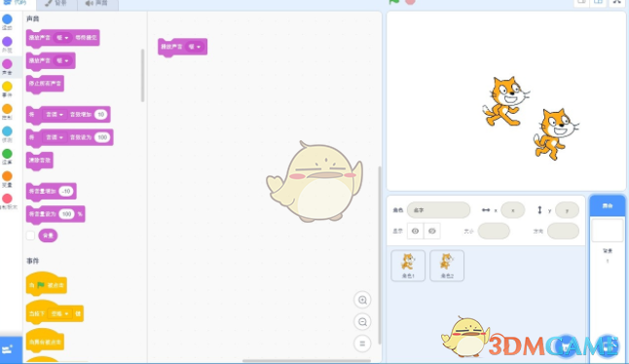Click the sprite y position field

pos(567,210)
